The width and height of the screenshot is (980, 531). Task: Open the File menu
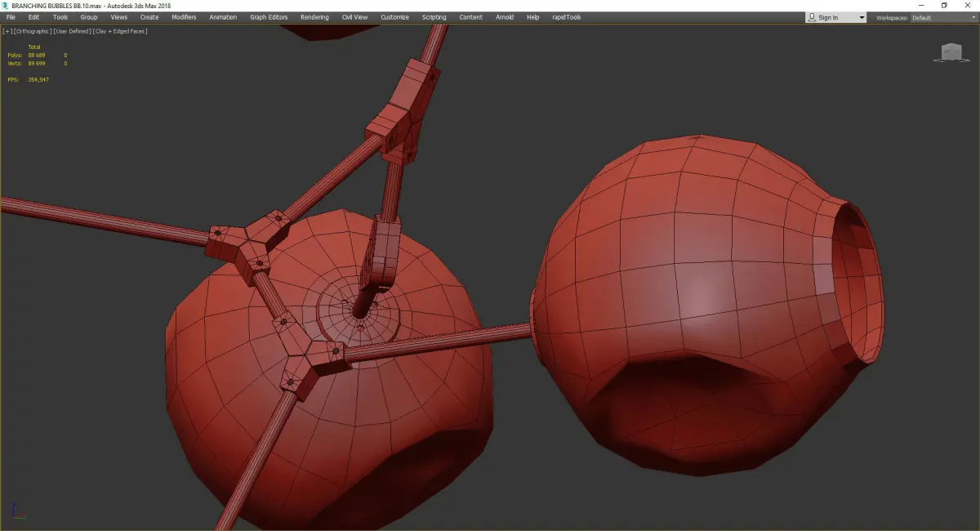click(11, 17)
